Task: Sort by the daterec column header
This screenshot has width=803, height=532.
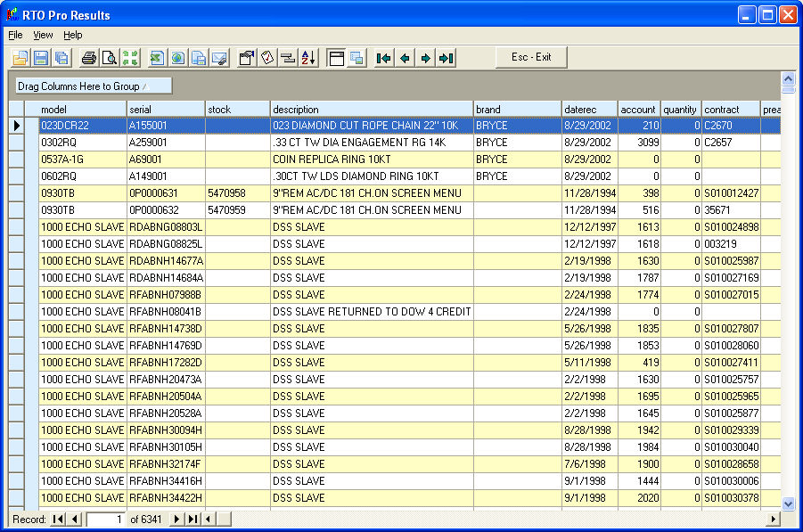Action: [588, 110]
